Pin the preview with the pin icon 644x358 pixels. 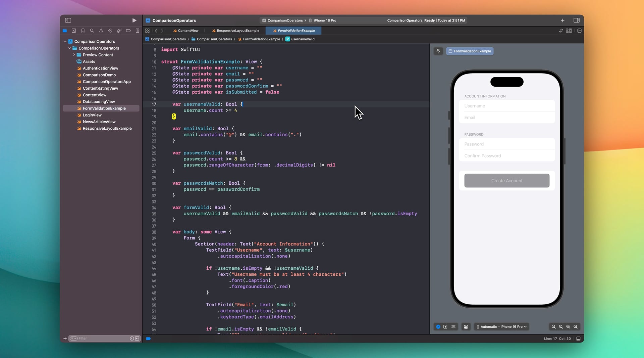click(438, 51)
